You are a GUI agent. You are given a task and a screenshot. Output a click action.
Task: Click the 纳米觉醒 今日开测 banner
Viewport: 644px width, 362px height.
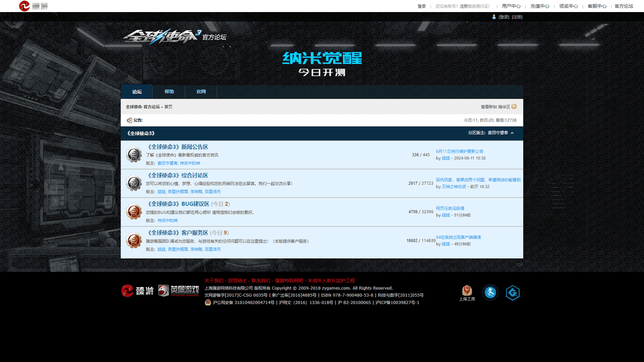(322, 64)
